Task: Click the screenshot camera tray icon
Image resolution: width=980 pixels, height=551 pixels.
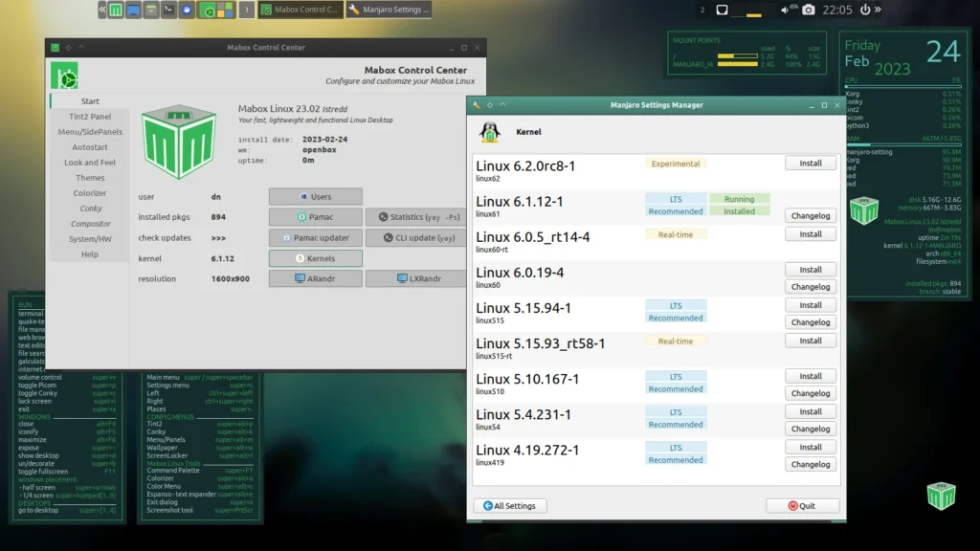Action: pos(808,10)
